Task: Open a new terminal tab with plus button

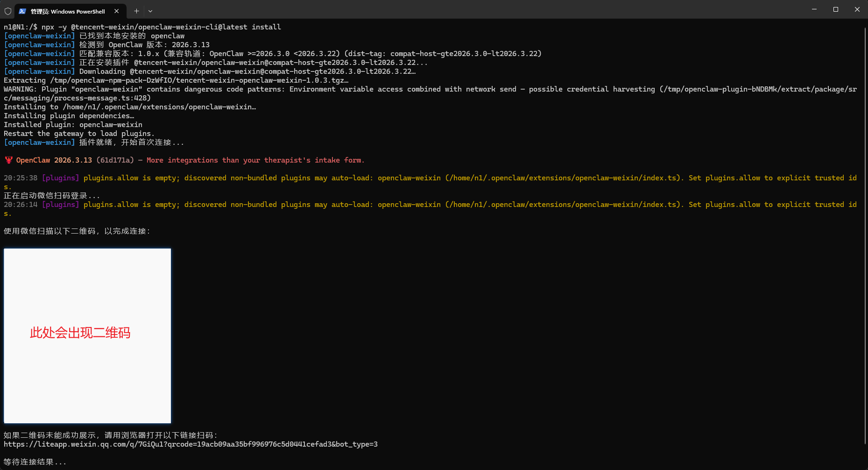Action: coord(136,11)
